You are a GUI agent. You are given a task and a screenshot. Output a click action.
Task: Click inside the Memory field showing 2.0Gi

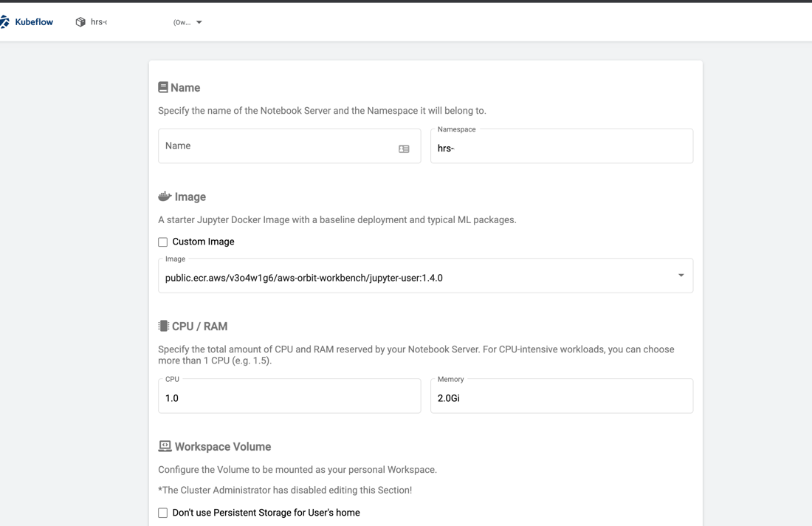pos(561,397)
